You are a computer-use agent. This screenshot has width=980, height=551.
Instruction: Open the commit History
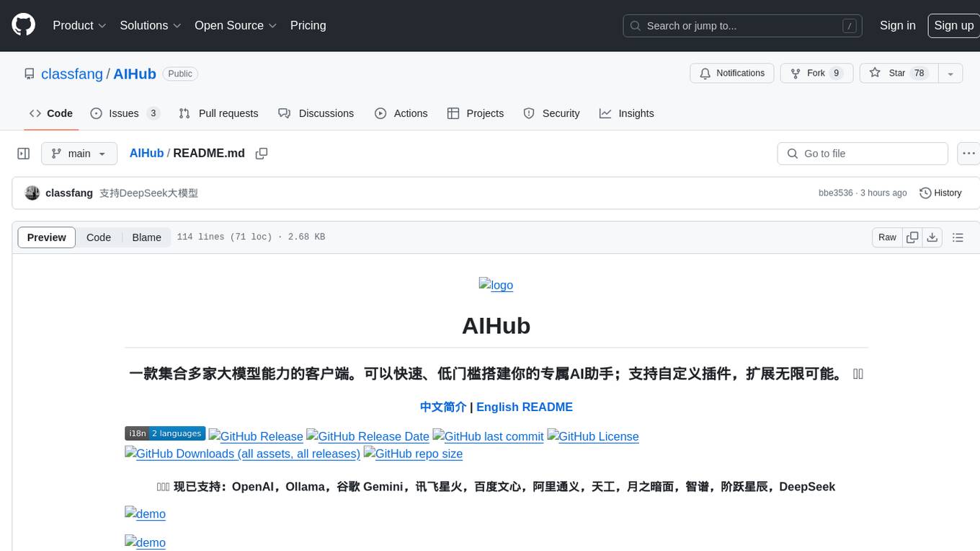coord(940,193)
